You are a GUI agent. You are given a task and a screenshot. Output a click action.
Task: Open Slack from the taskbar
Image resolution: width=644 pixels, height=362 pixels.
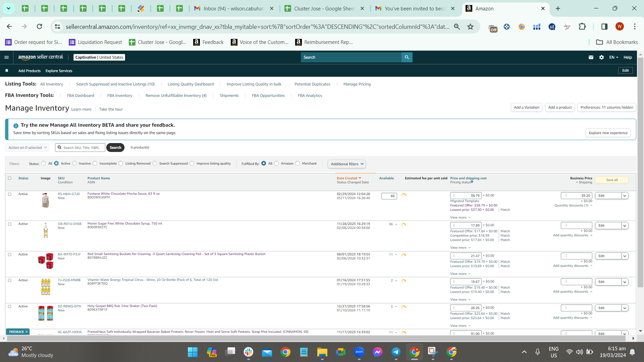pos(249,352)
